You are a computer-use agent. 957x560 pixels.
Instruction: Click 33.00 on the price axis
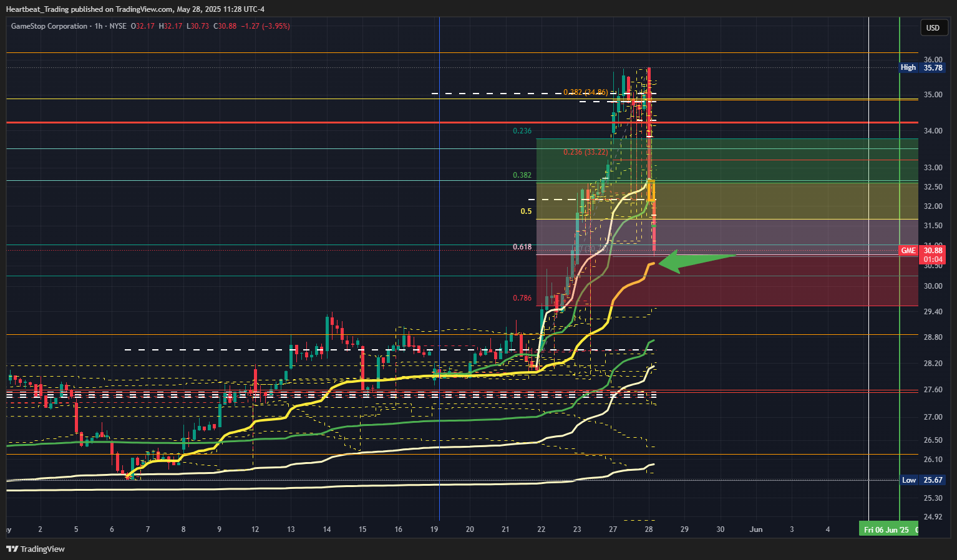click(933, 168)
